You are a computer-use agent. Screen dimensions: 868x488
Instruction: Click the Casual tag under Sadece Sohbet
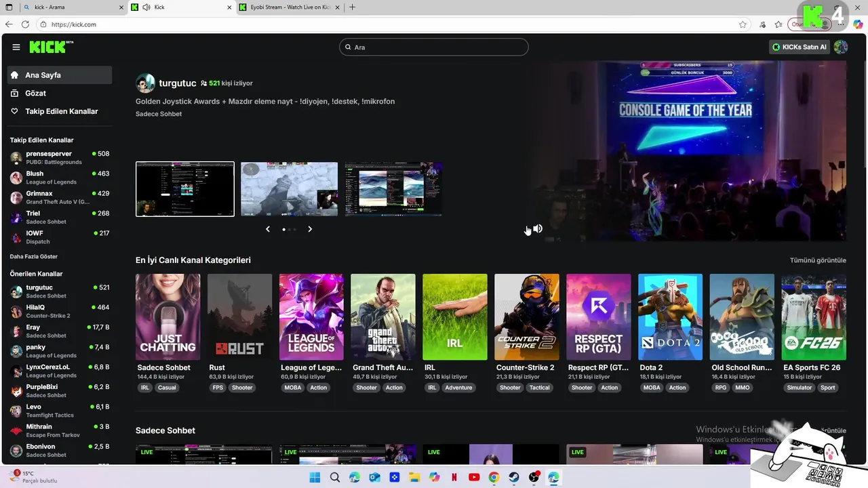click(x=167, y=388)
